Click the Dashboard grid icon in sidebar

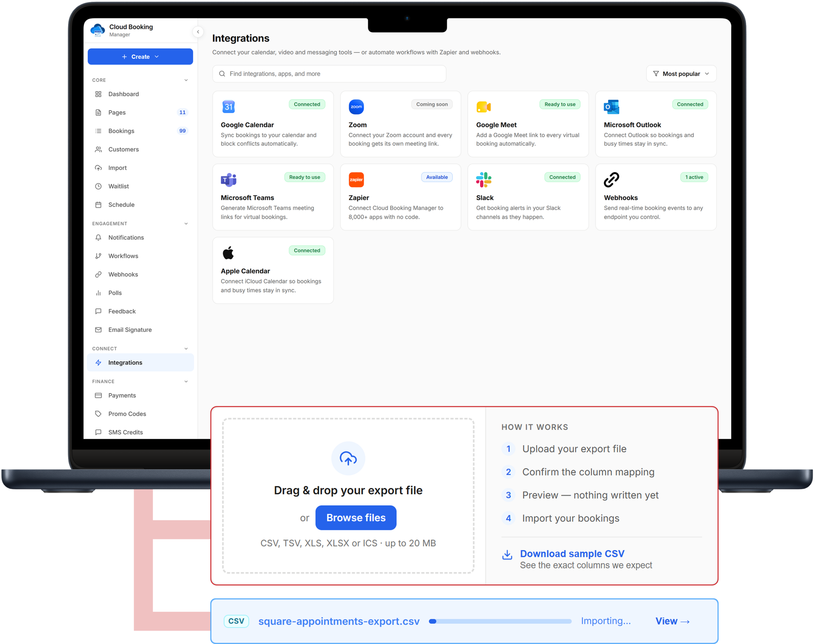(98, 94)
